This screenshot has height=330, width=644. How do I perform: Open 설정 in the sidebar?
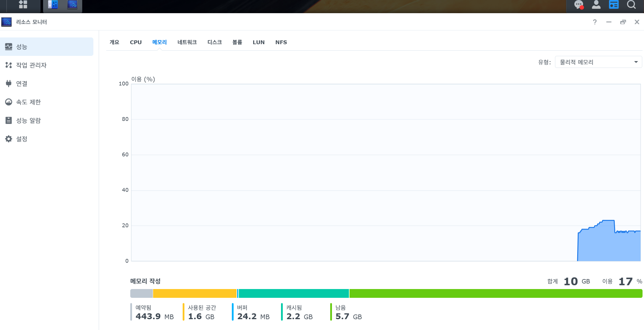[47, 139]
